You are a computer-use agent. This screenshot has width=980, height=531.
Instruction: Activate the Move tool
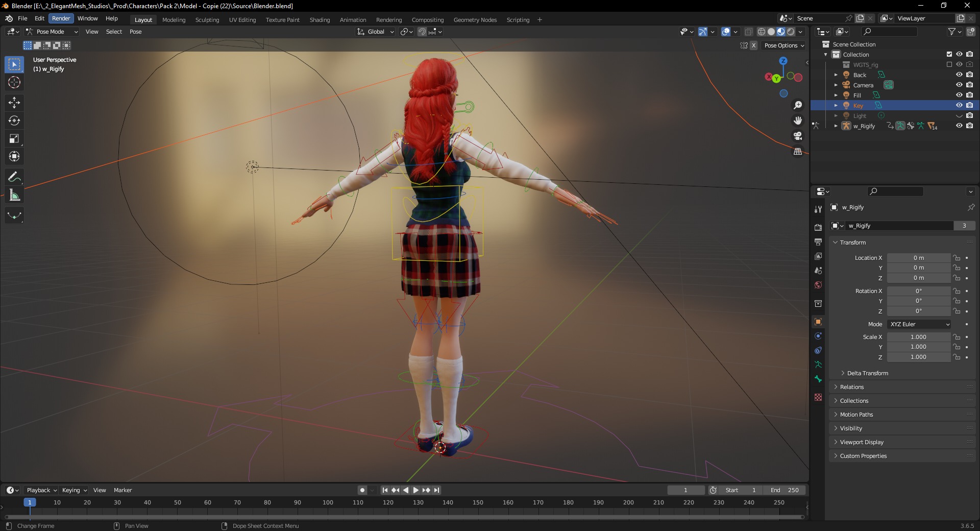pos(14,103)
